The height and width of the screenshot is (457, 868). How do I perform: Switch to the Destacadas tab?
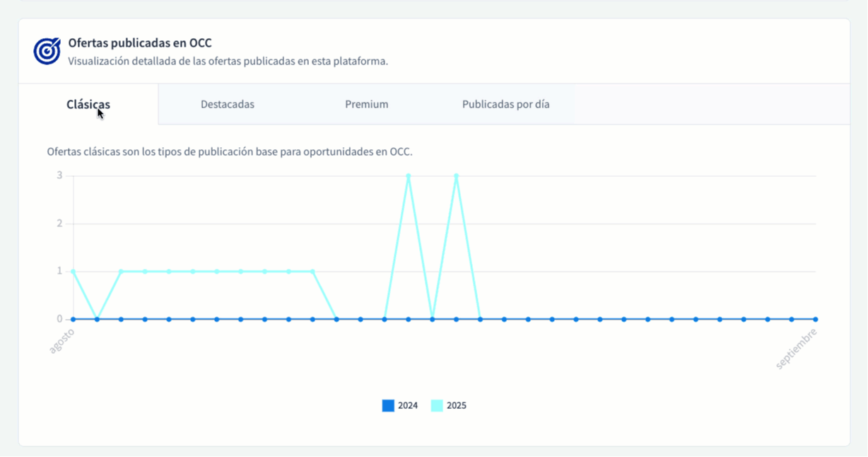228,104
